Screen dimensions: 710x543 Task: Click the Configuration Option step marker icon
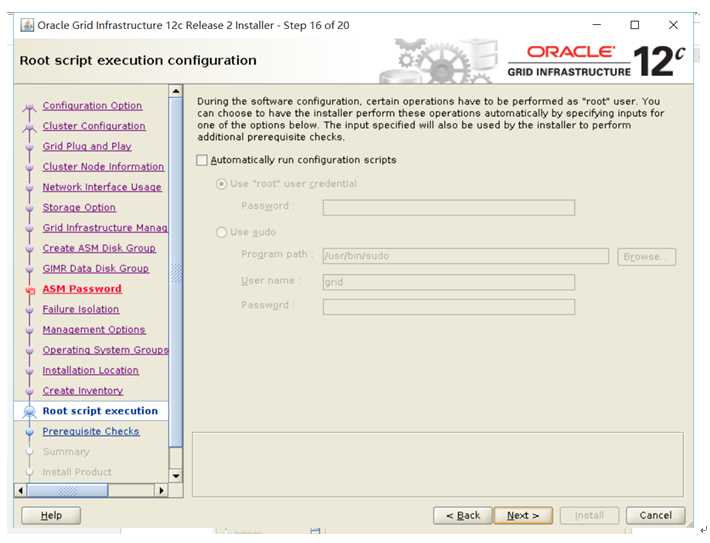29,107
